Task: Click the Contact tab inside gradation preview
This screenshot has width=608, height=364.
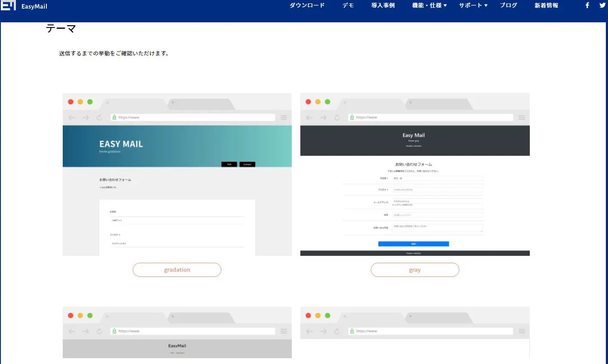Action: click(x=247, y=164)
